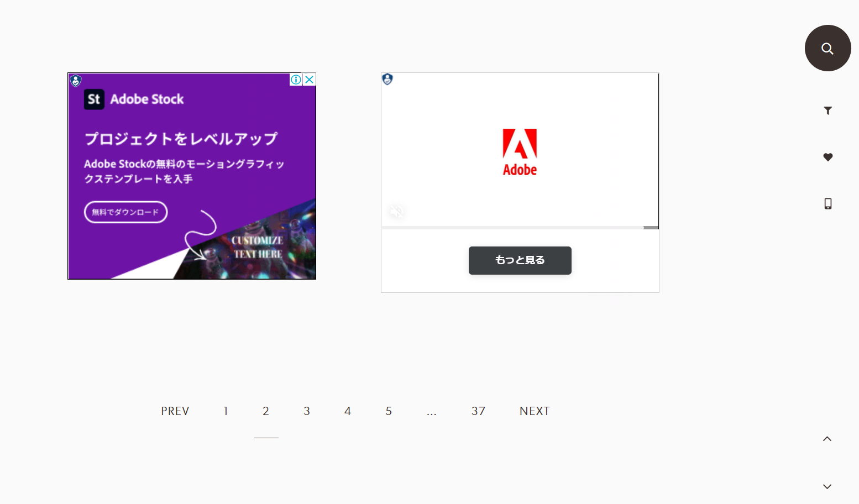Go to last page 37
The height and width of the screenshot is (504, 859).
point(478,411)
